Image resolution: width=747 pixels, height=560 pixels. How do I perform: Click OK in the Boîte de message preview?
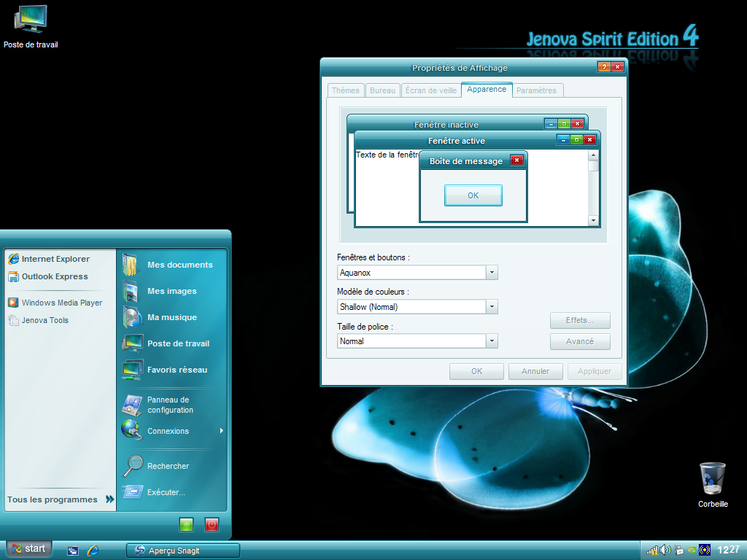[473, 195]
